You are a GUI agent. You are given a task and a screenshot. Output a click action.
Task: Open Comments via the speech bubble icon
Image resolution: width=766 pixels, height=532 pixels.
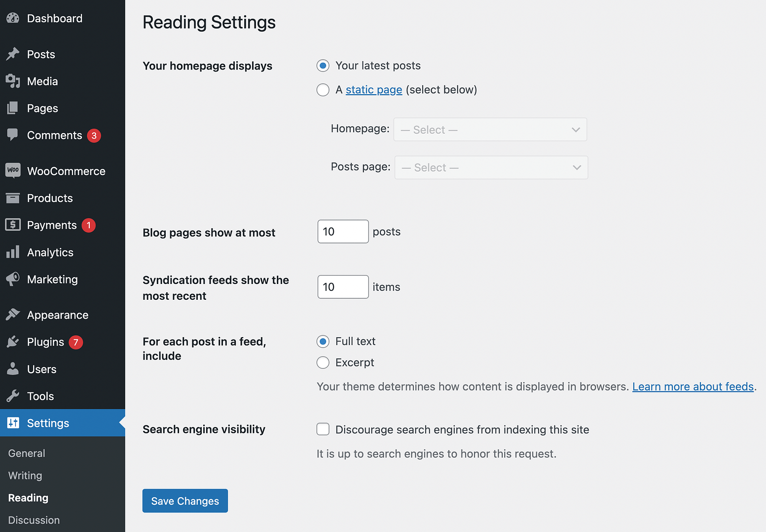12,135
